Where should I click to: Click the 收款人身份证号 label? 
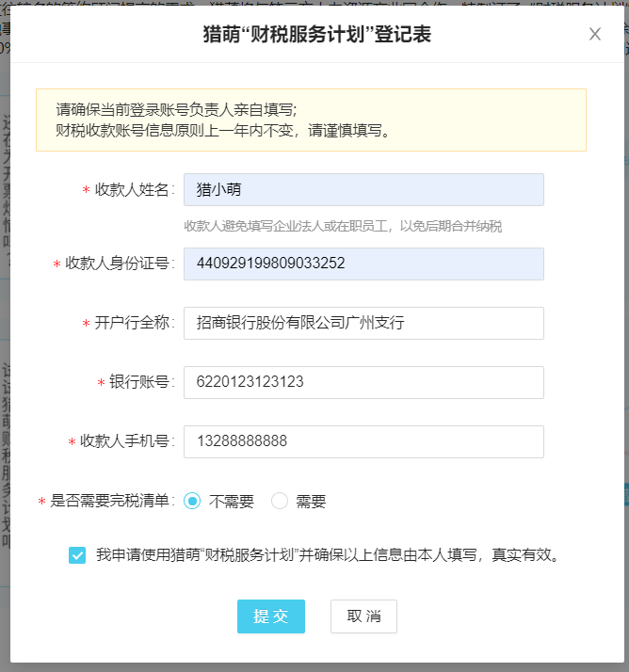click(117, 264)
